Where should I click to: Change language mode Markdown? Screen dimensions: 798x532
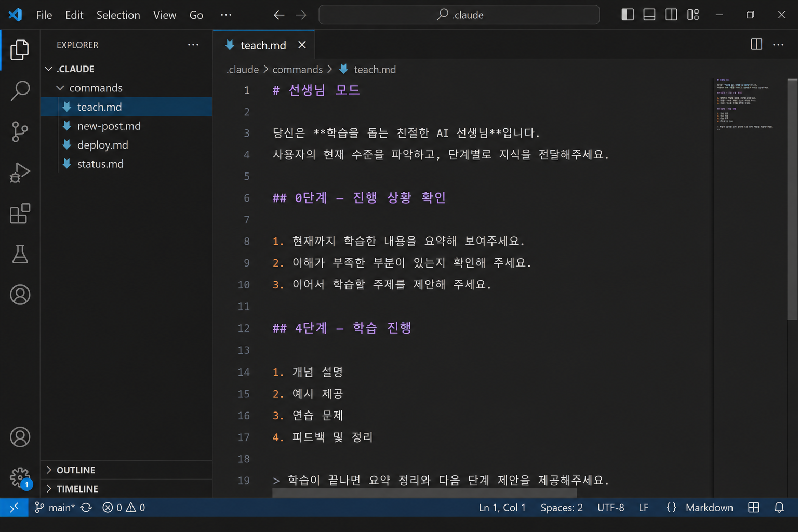709,508
